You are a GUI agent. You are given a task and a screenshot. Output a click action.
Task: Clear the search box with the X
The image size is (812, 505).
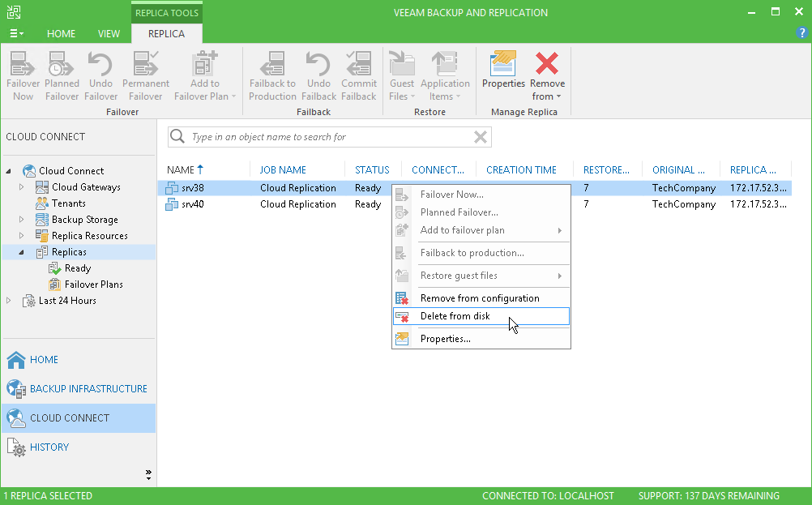(481, 137)
